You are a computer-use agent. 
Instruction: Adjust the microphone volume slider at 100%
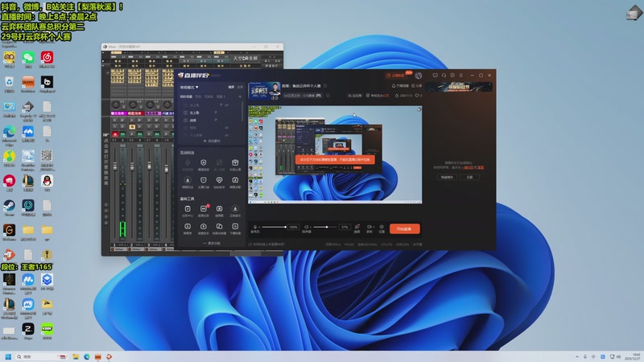275,227
